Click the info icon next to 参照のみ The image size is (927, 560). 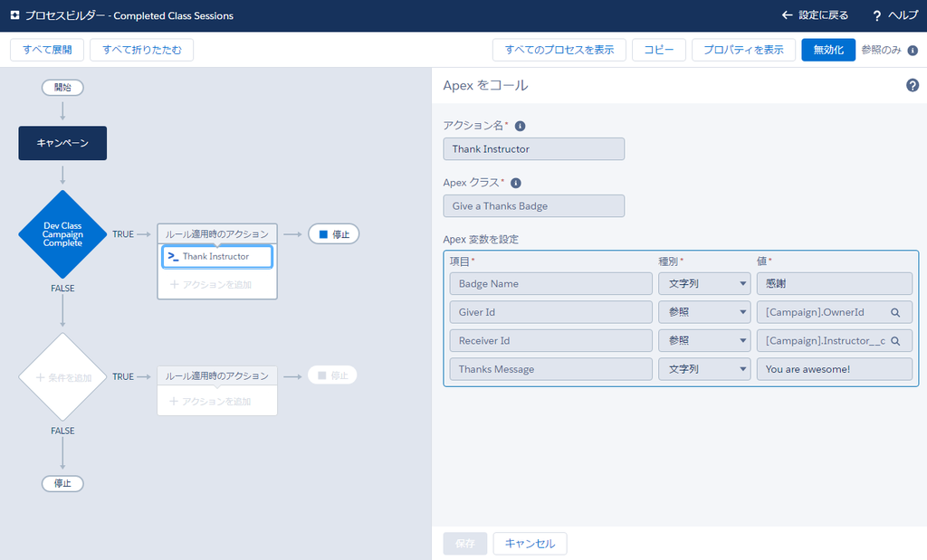[913, 51]
